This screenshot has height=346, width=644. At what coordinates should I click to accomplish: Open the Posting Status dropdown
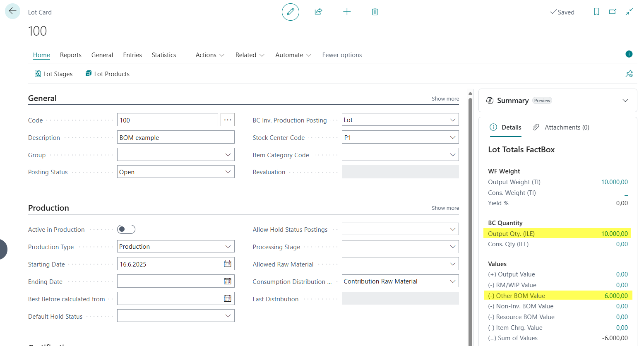tap(228, 172)
